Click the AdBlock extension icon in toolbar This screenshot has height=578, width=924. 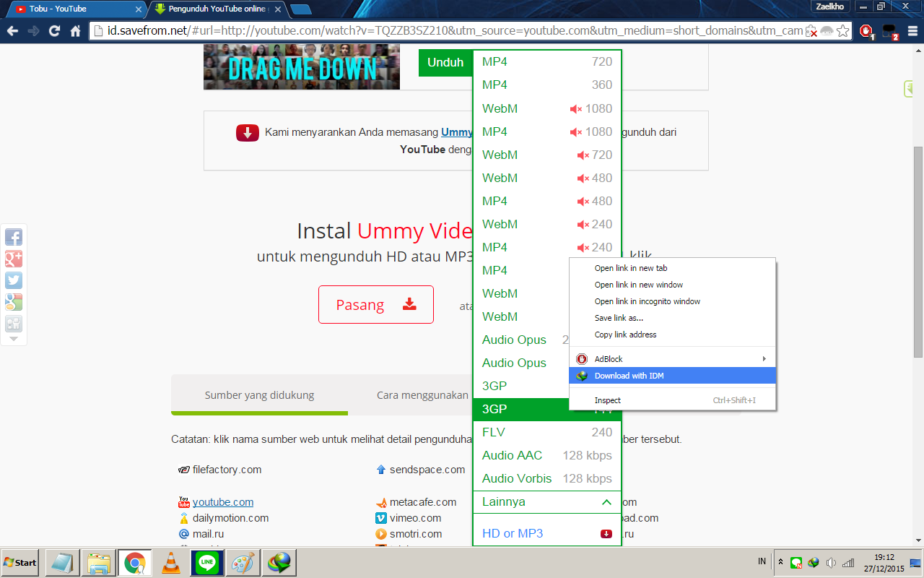[x=867, y=32]
